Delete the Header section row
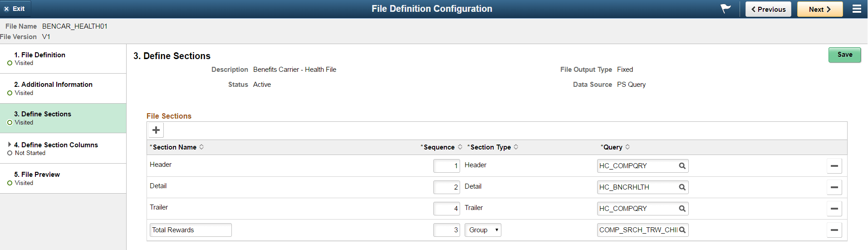 click(x=834, y=166)
